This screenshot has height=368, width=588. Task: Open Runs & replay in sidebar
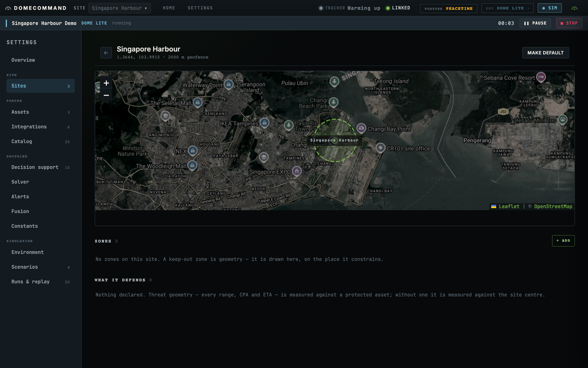tap(41, 282)
